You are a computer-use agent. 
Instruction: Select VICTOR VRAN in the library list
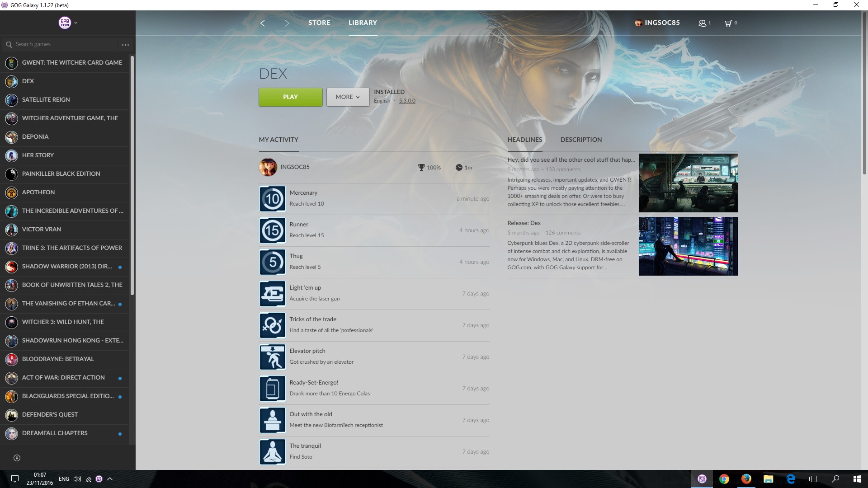[65, 230]
